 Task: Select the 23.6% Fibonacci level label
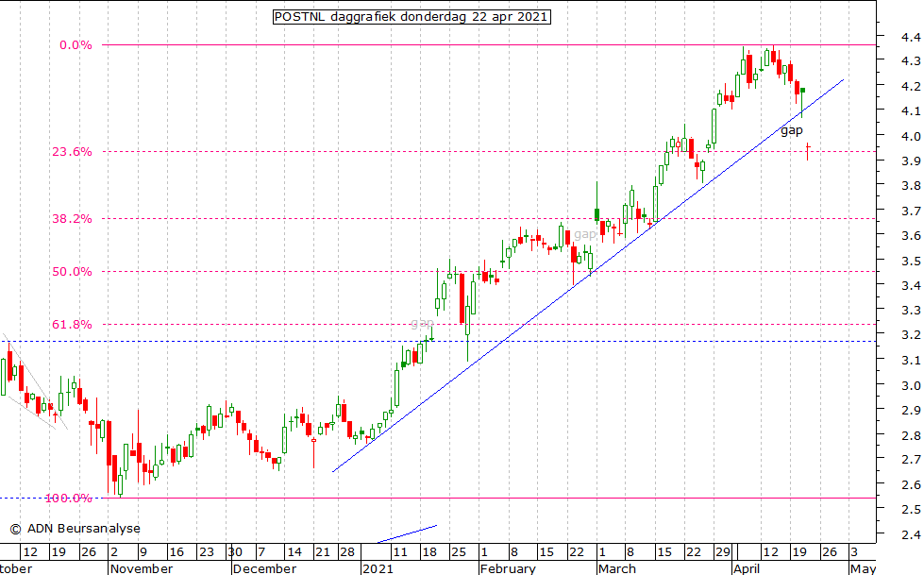pyautogui.click(x=72, y=152)
